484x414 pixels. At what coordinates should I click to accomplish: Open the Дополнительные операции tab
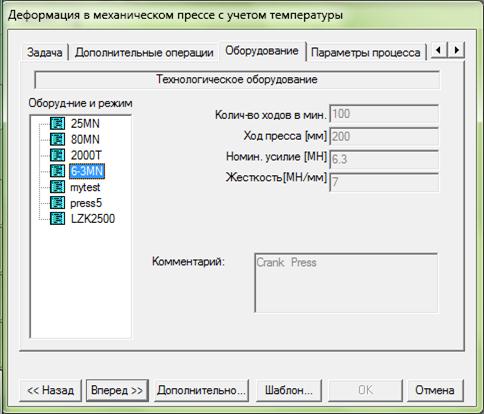pyautogui.click(x=144, y=52)
